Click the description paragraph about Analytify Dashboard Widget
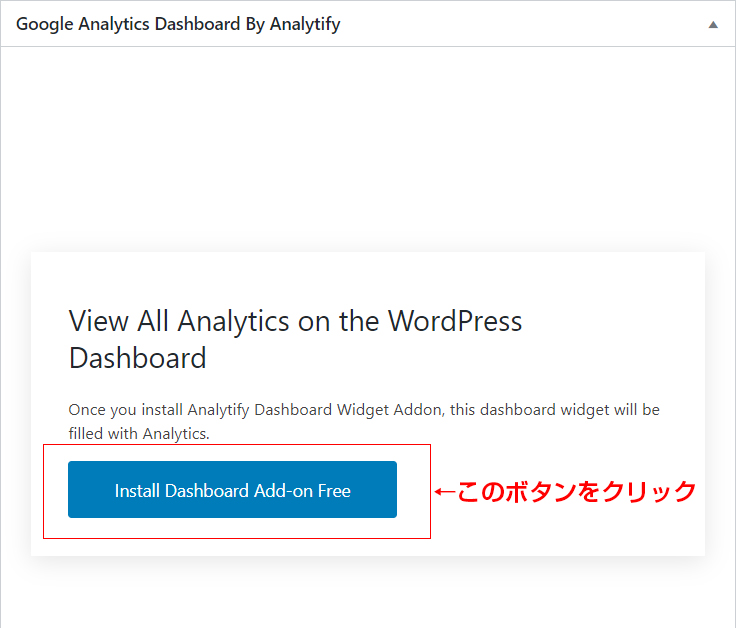 tap(364, 421)
